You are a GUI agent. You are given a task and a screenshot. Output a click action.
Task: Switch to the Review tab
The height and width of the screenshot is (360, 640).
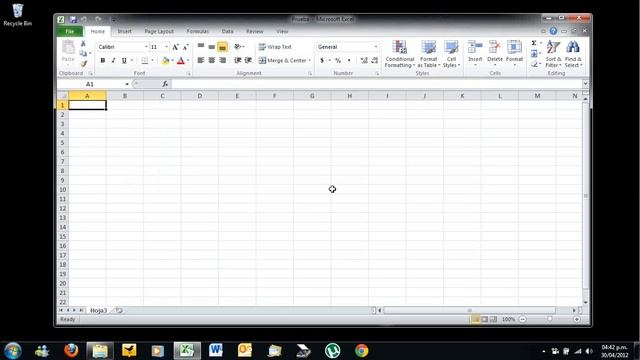click(x=254, y=31)
